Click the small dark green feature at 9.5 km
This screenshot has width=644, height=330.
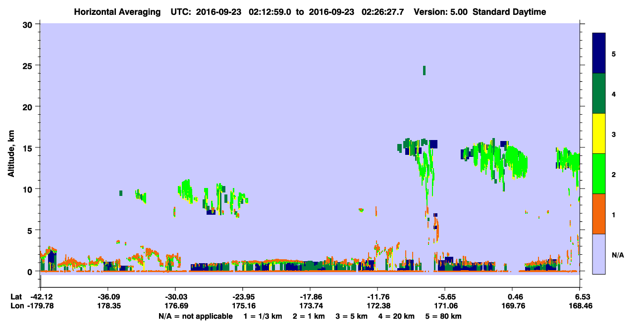pyautogui.click(x=120, y=193)
